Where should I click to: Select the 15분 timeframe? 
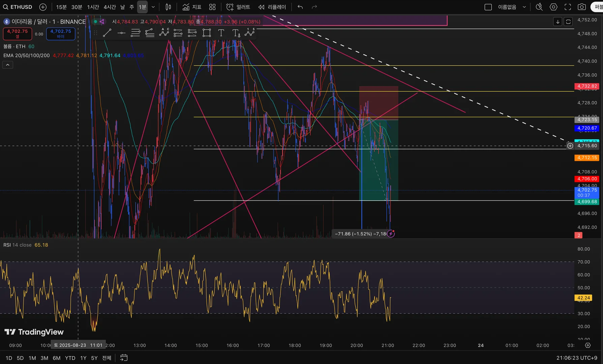(61, 7)
